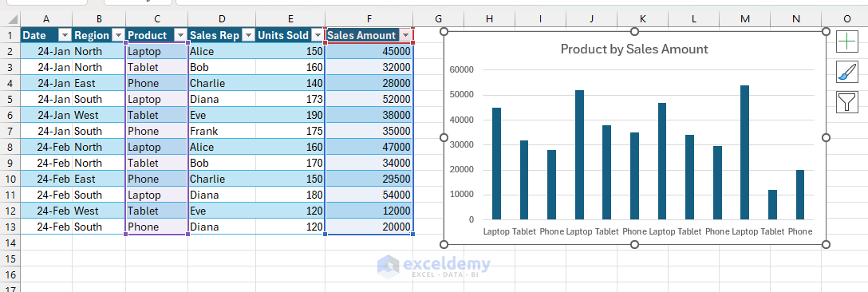This screenshot has width=868, height=292.
Task: Click the Sales Amount header cell
Action: tap(369, 35)
